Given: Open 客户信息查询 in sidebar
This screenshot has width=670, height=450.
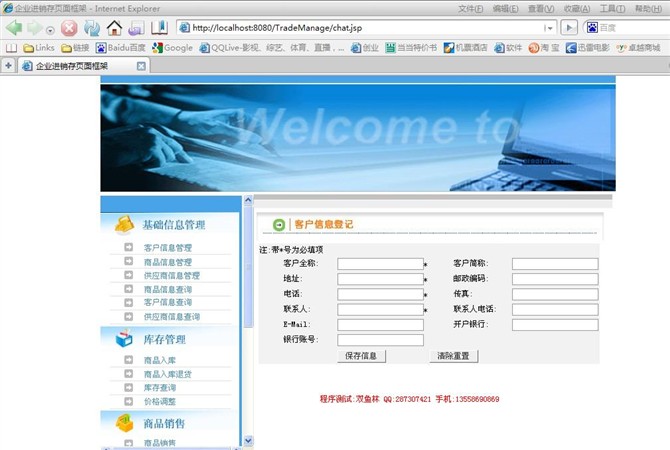Looking at the screenshot, I should click(x=168, y=303).
